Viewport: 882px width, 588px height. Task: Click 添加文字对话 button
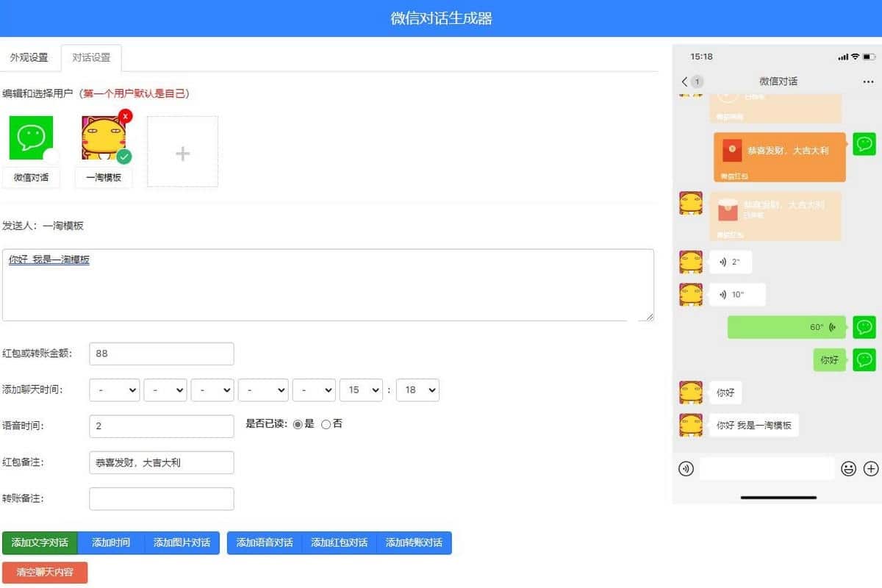coord(40,542)
